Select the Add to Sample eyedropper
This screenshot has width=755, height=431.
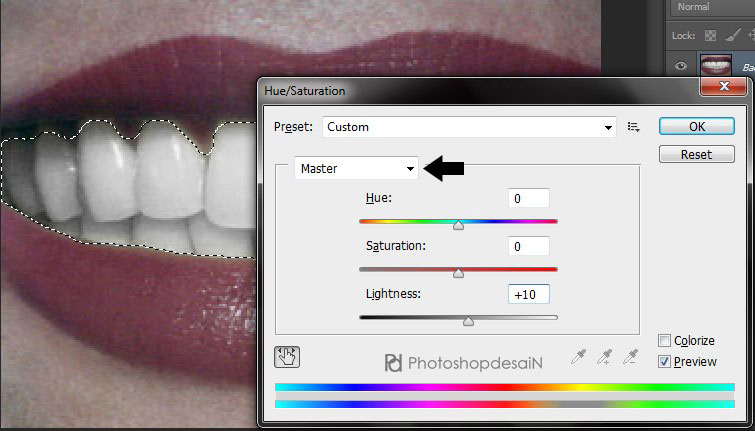pos(606,356)
